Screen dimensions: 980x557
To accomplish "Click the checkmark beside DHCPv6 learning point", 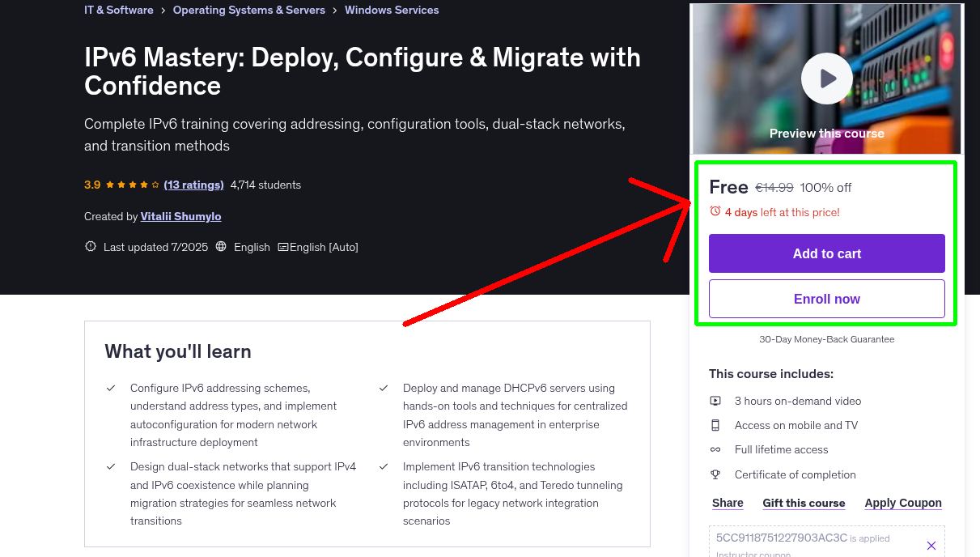I will pyautogui.click(x=383, y=388).
